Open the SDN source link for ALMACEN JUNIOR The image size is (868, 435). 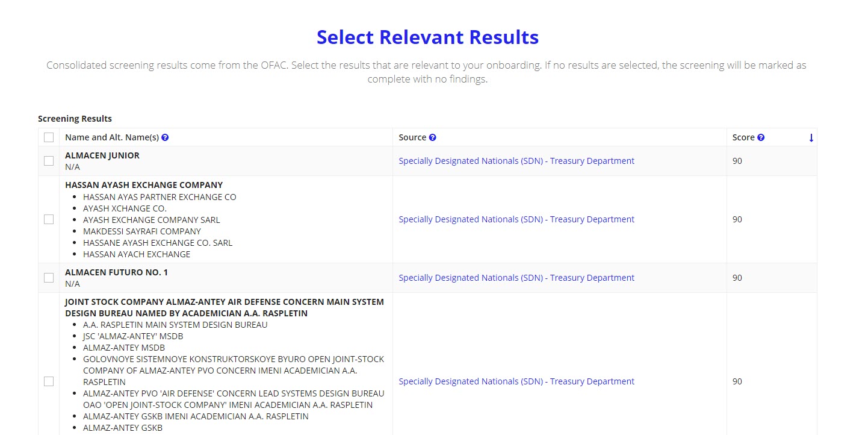[516, 160]
